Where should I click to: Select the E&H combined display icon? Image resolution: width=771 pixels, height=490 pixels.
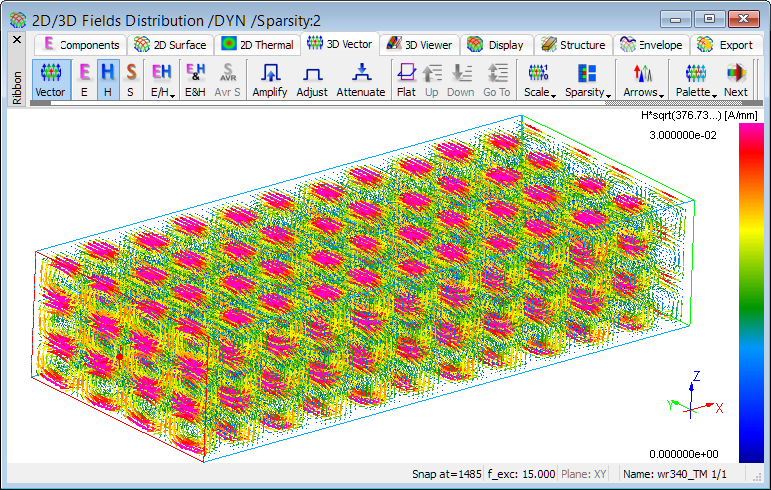[196, 80]
